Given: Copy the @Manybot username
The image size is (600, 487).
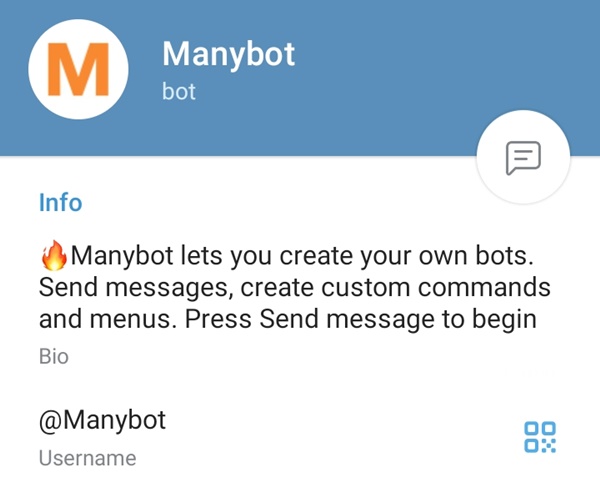Looking at the screenshot, I should click(x=102, y=420).
